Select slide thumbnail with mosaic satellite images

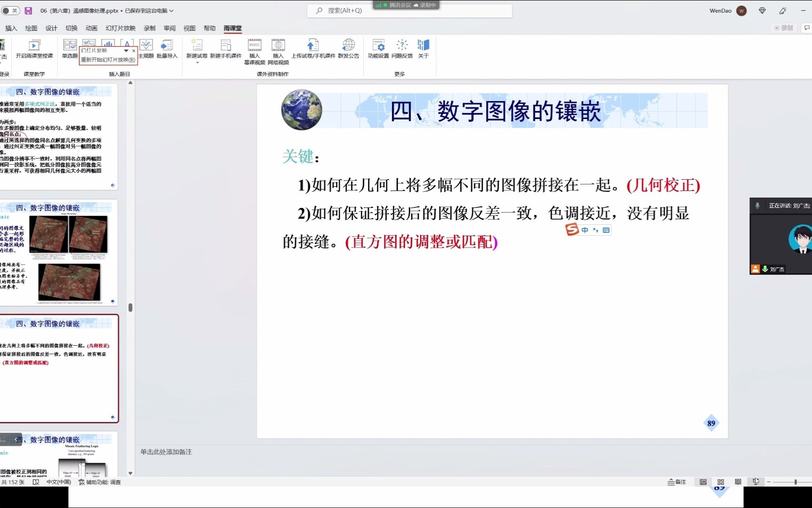pyautogui.click(x=58, y=253)
